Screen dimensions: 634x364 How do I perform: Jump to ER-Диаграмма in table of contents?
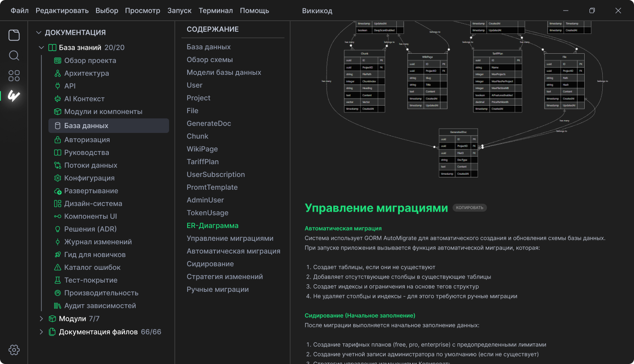(212, 226)
